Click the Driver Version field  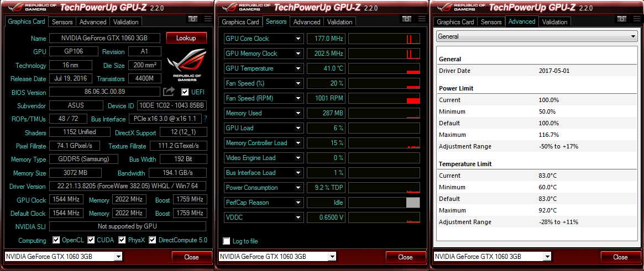(128, 186)
